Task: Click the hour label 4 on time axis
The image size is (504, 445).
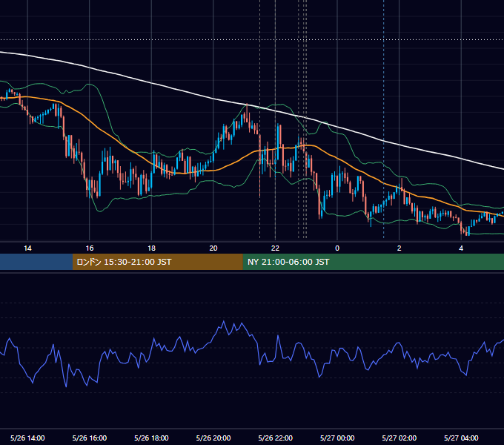Action: [461, 248]
